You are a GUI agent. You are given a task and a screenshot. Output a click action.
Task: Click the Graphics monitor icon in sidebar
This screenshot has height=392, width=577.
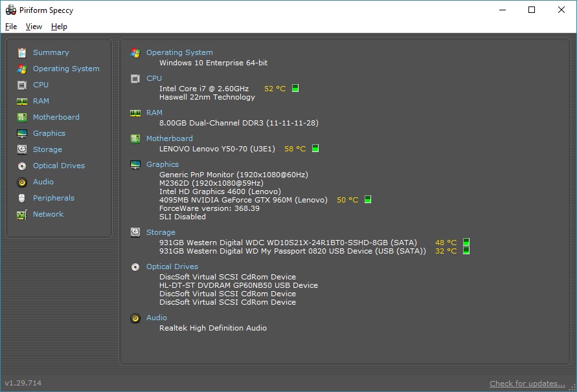coord(22,133)
